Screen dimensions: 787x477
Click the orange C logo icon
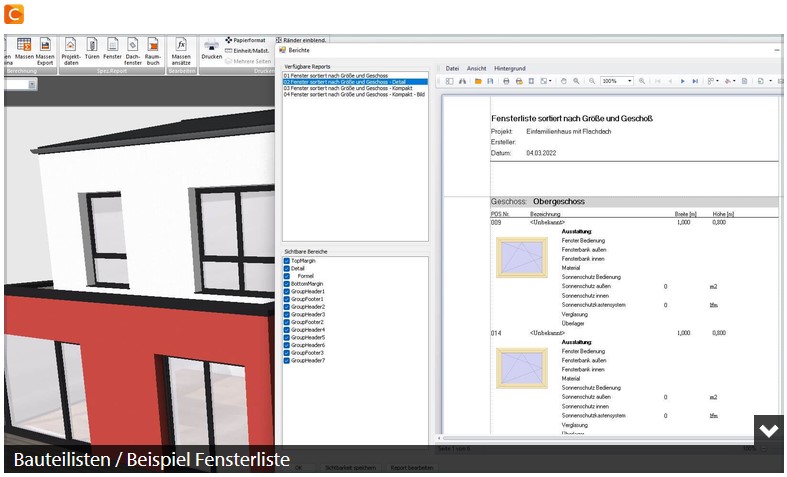tap(14, 14)
